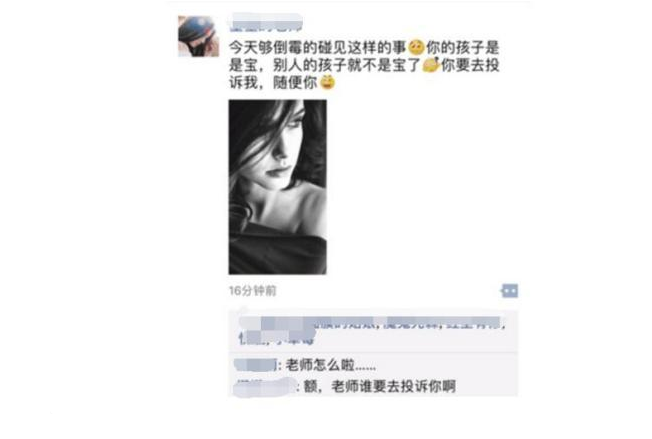Open the second commenter's blurred name
Viewport: 652px width, 439px height.
tap(265, 387)
